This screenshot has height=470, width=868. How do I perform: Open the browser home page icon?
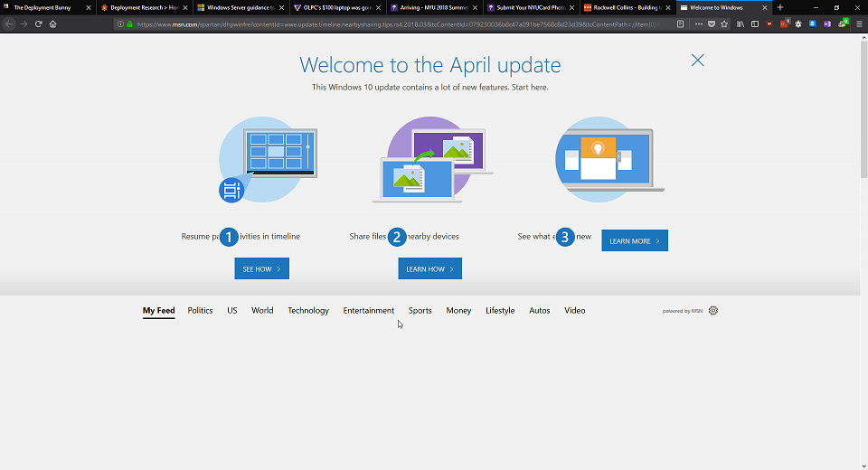(52, 23)
